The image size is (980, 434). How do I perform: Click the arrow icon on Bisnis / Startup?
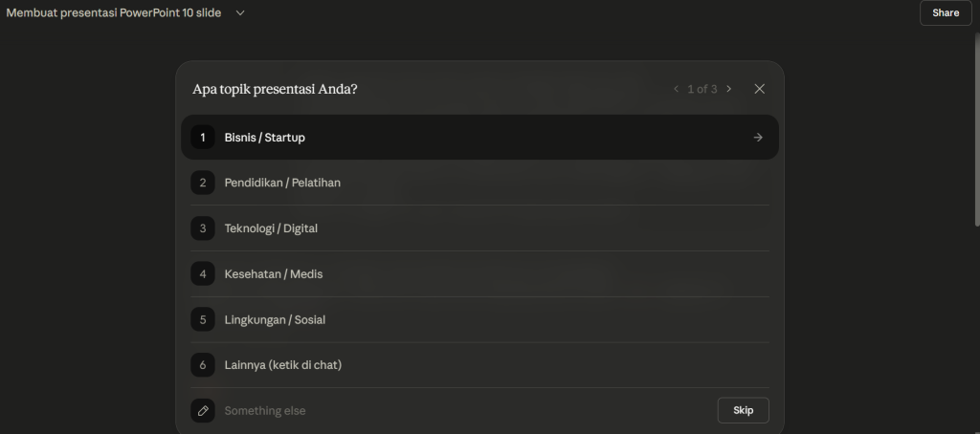tap(758, 138)
